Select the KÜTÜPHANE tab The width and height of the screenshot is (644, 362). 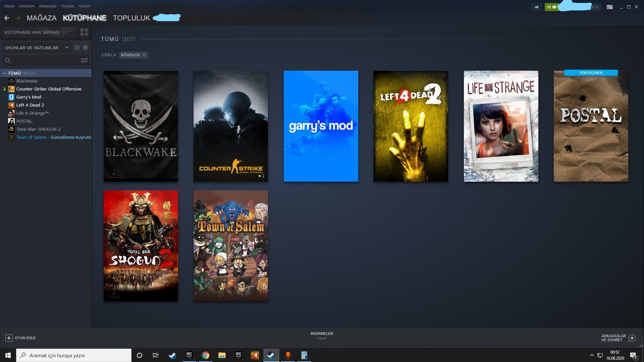[x=85, y=18]
